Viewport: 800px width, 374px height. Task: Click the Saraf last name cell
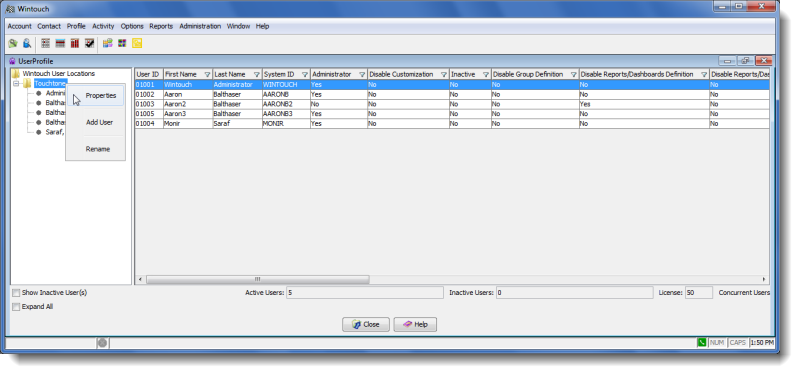[237, 123]
